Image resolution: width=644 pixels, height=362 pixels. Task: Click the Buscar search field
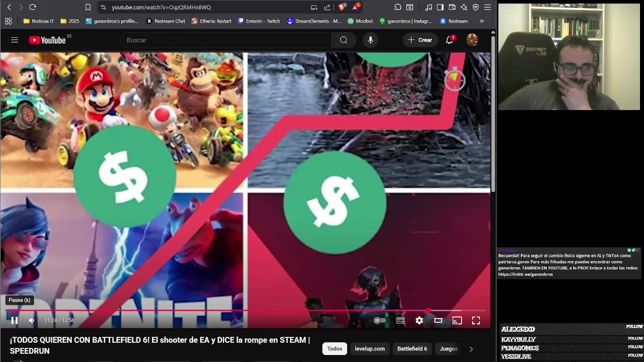point(225,40)
